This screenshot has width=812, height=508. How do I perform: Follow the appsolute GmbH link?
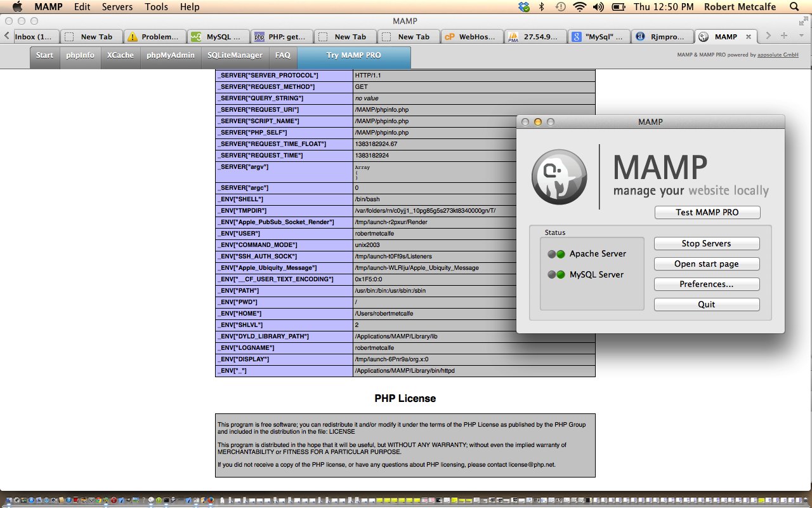click(778, 55)
